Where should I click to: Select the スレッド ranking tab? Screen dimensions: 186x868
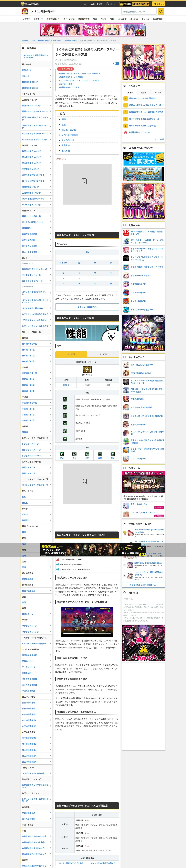tap(158, 92)
